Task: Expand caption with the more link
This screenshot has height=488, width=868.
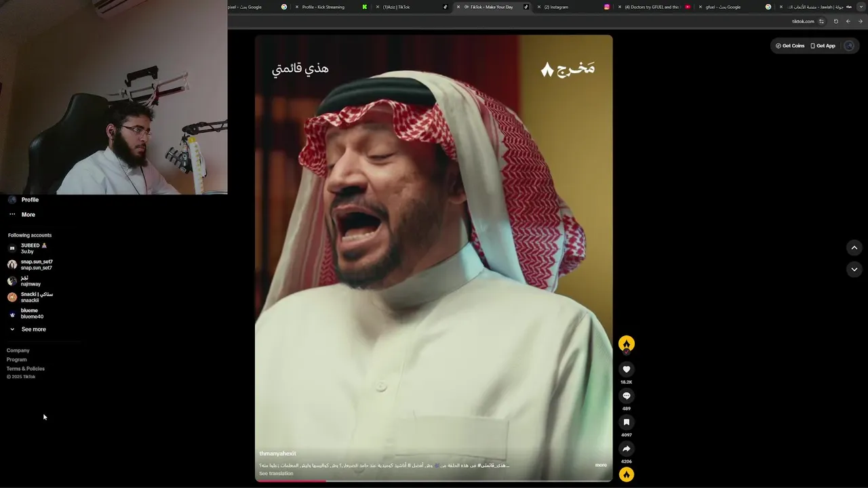Action: tap(601, 465)
